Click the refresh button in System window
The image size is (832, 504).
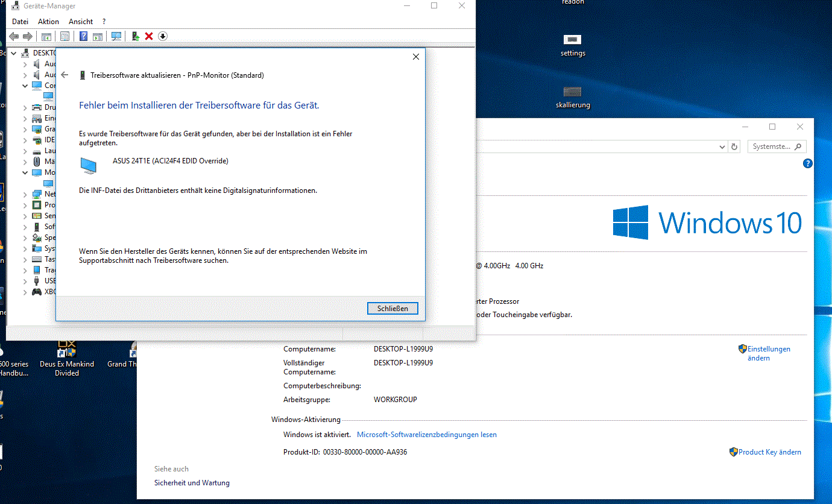(x=734, y=147)
